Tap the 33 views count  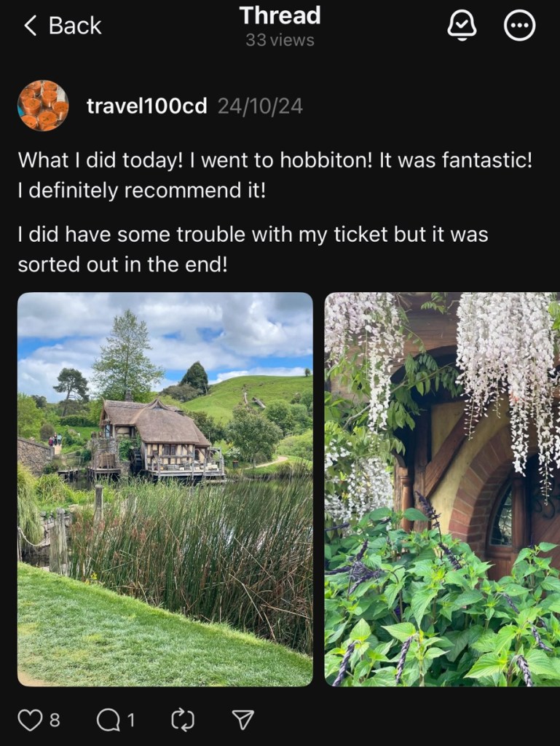click(280, 41)
